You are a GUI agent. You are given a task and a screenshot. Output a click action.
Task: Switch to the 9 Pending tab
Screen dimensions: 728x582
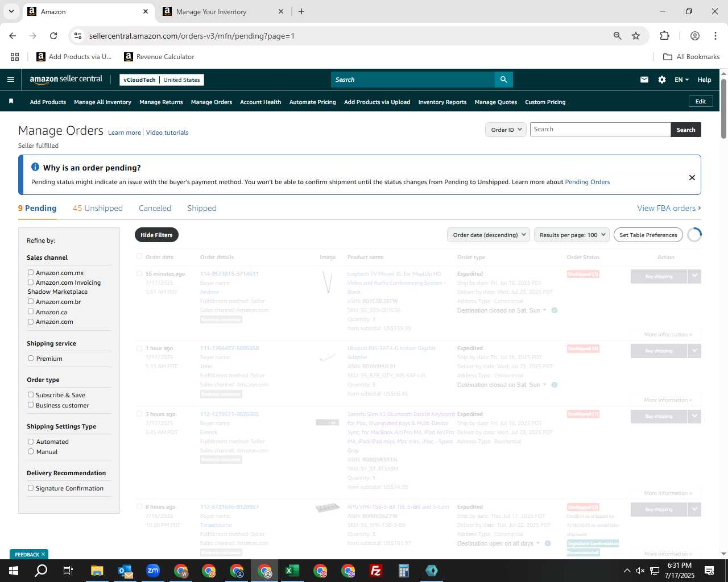tap(37, 208)
